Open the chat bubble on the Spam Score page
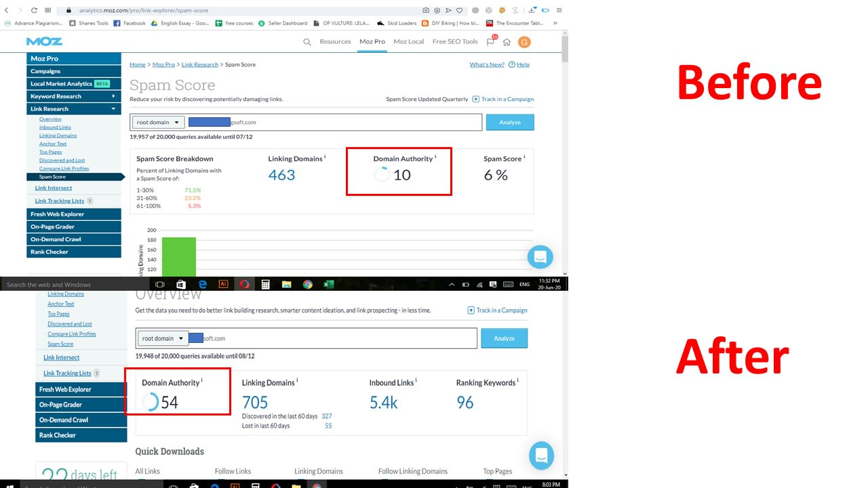The width and height of the screenshot is (868, 488). tap(540, 257)
